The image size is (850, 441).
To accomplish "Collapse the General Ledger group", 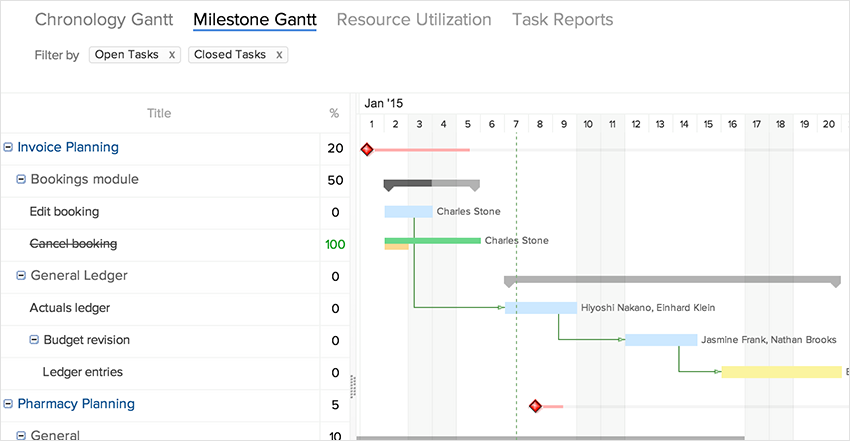I will pos(21,276).
